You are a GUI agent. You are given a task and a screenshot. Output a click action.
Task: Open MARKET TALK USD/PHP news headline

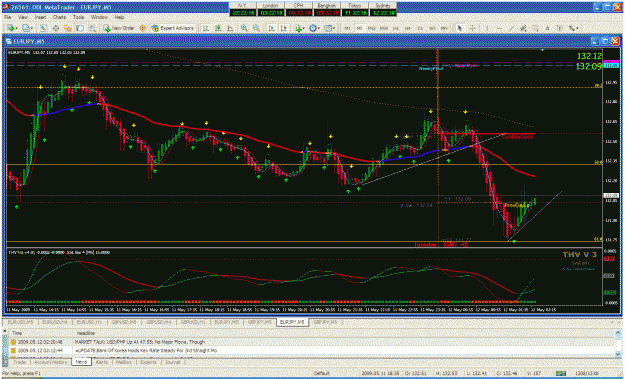[x=140, y=342]
